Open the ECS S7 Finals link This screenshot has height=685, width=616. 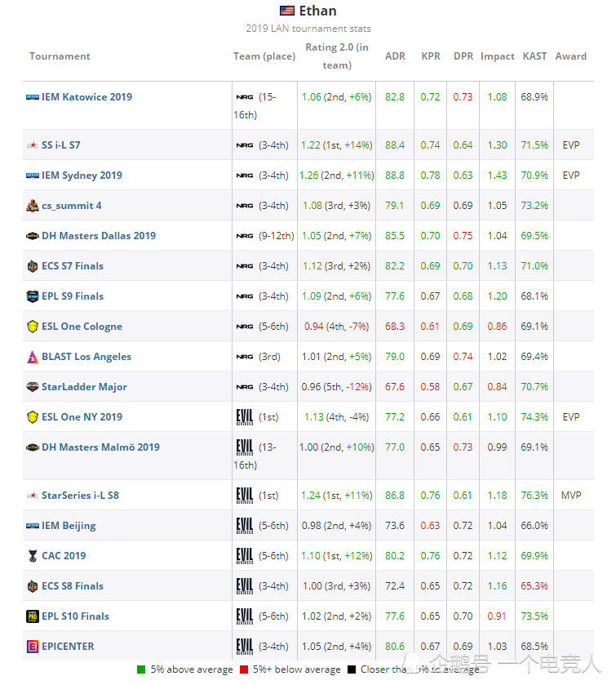click(73, 266)
